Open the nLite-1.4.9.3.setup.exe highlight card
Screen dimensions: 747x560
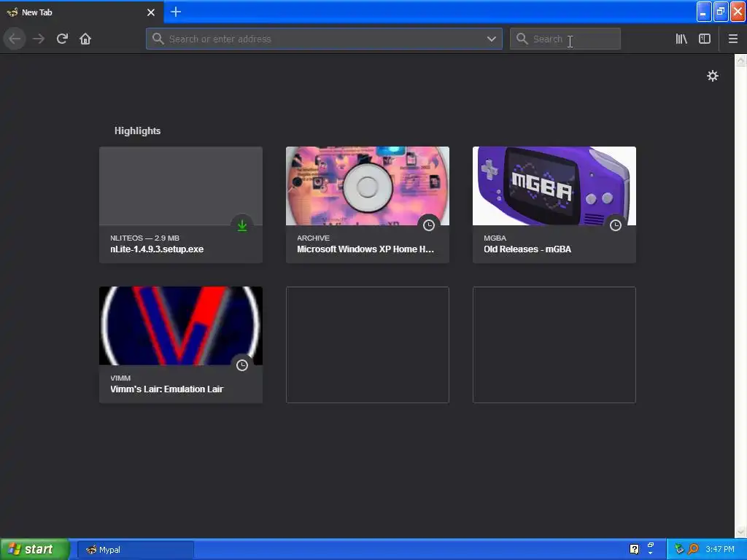(x=181, y=205)
